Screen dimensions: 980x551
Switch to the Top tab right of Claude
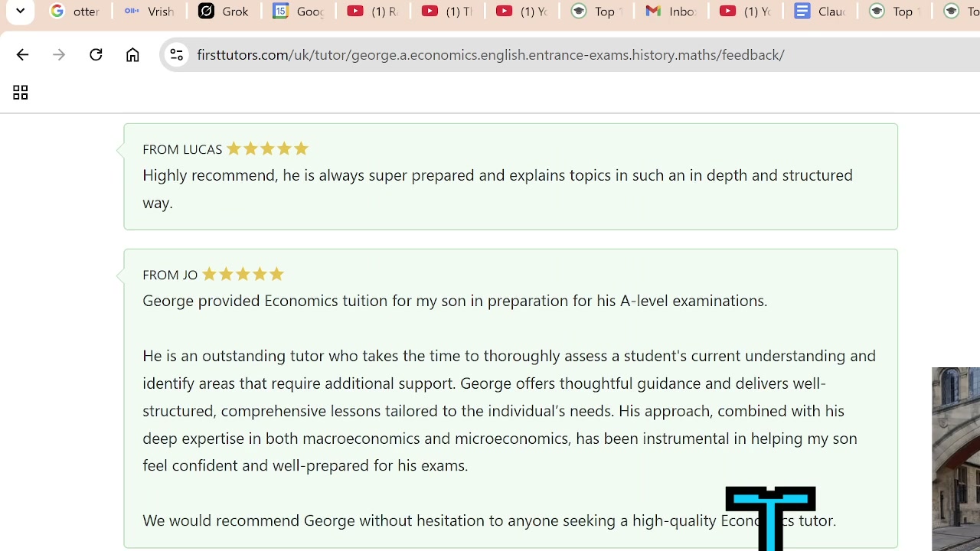[x=894, y=11]
